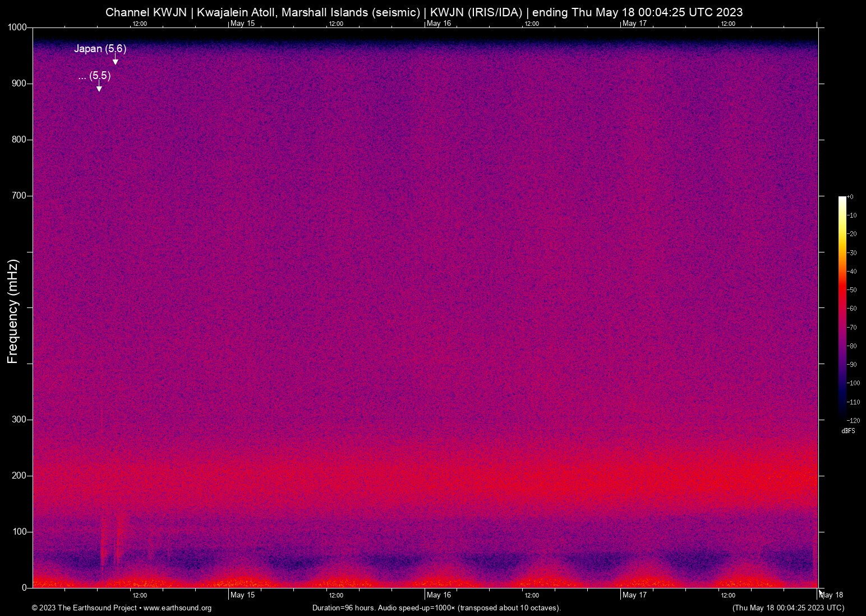Image resolution: width=866 pixels, height=616 pixels.
Task: Click the bottom-right UTC timestamp text
Action: click(788, 608)
